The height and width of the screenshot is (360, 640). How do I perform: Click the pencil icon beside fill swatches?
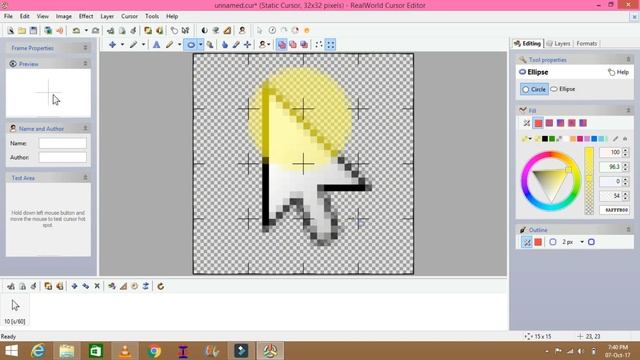[616, 139]
